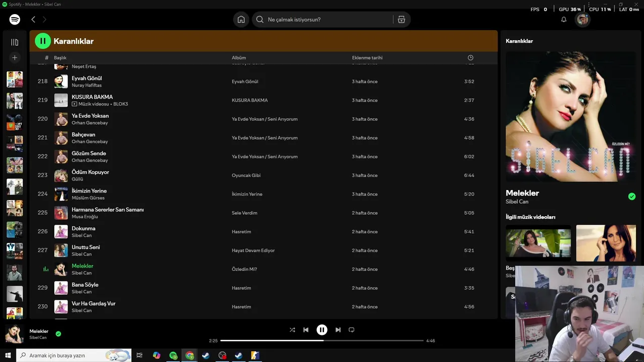Image resolution: width=644 pixels, height=362 pixels.
Task: Open first playlist thumbnail in library sidebar
Action: [x=15, y=79]
